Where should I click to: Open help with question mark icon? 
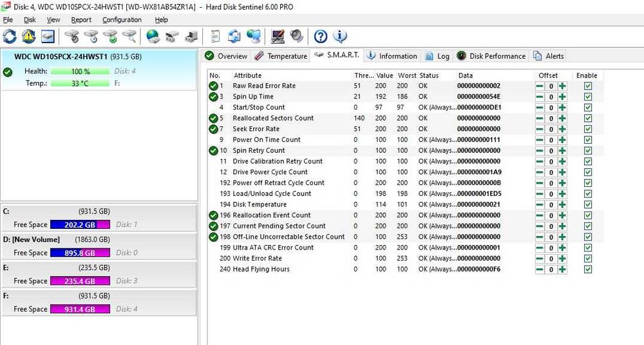320,36
